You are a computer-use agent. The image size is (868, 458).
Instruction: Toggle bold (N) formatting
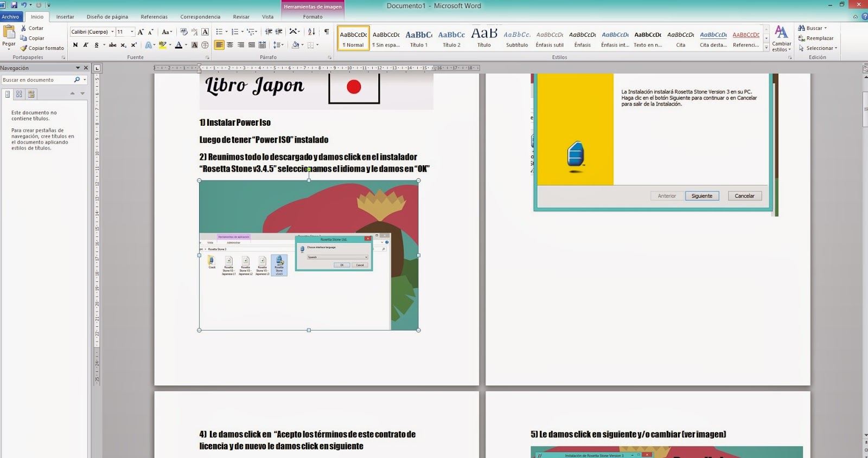(x=75, y=45)
